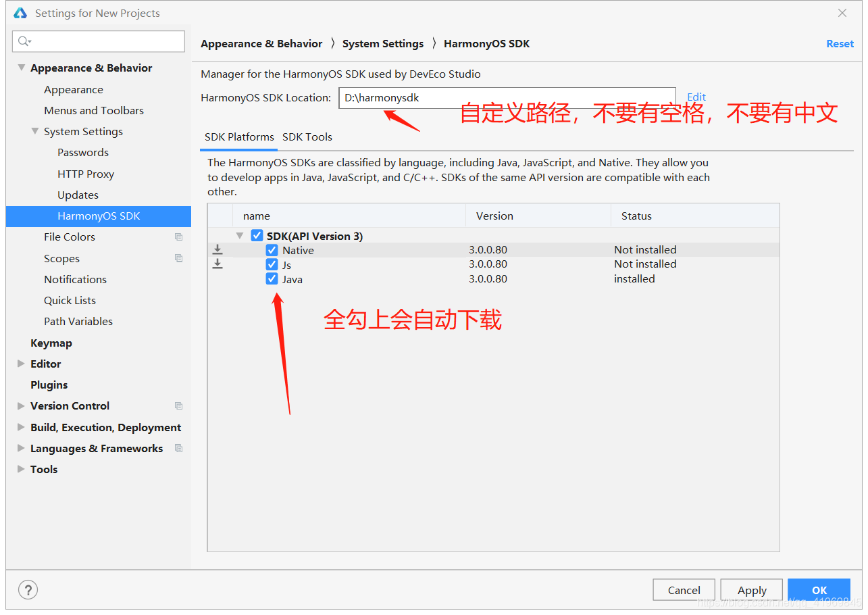Expand the Editor section
This screenshot has width=868, height=615.
21,364
